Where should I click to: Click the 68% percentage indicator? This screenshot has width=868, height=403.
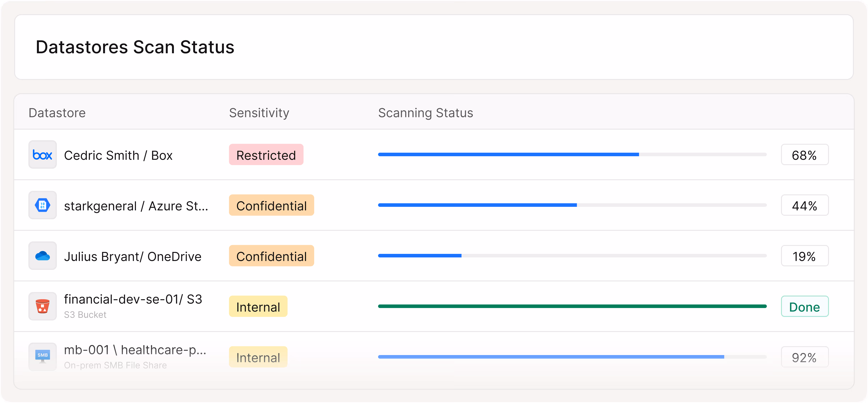coord(805,155)
